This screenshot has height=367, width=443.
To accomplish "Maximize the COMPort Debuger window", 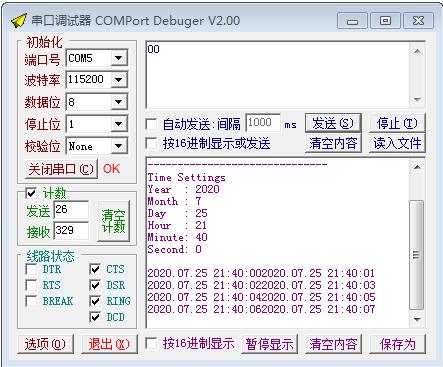I will 385,21.
